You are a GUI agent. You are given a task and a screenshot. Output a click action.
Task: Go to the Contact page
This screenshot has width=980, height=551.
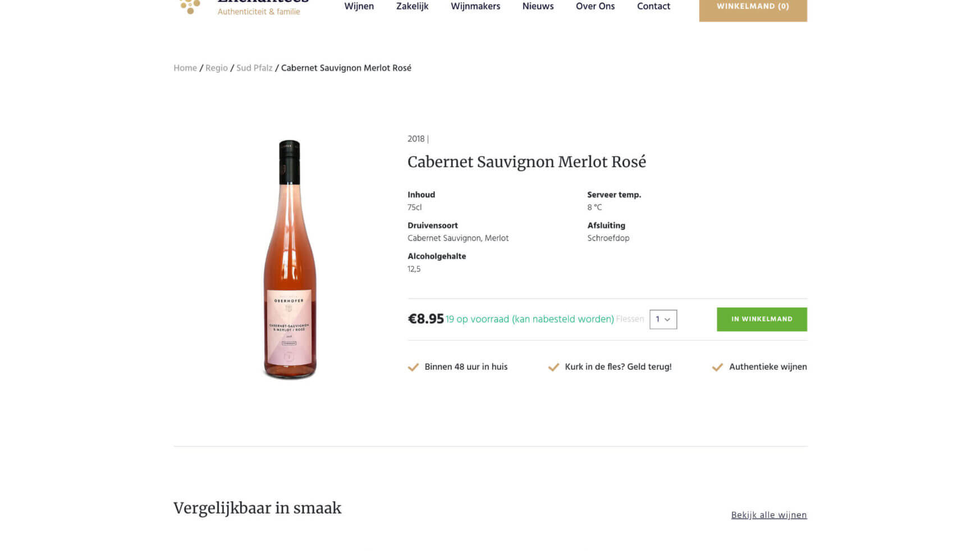pyautogui.click(x=653, y=6)
